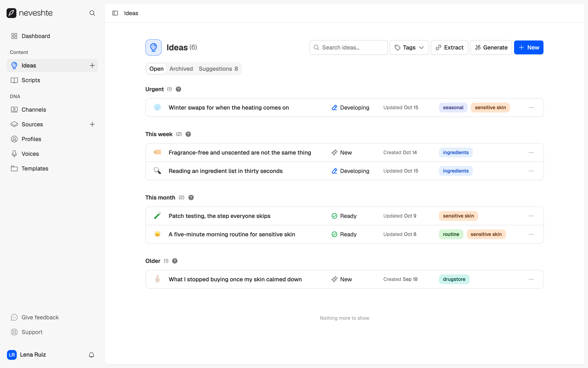Screen dimensions: 588x368
Task: Open Profiles in the sidebar
Action: pyautogui.click(x=52, y=139)
